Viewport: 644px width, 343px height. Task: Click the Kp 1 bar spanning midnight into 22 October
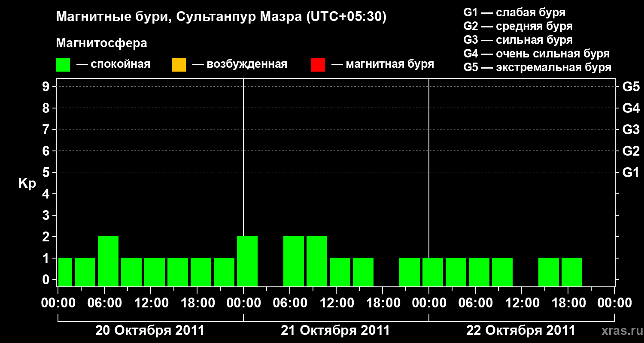433,272
